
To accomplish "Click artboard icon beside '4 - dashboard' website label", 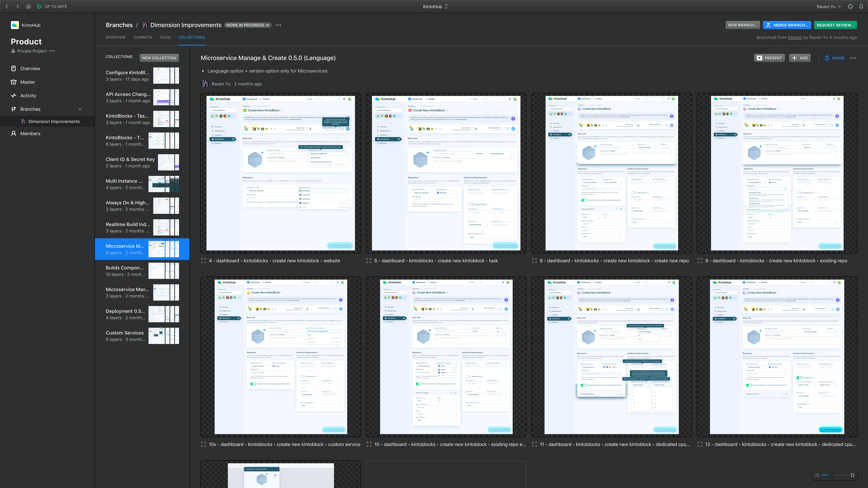I will pos(203,261).
